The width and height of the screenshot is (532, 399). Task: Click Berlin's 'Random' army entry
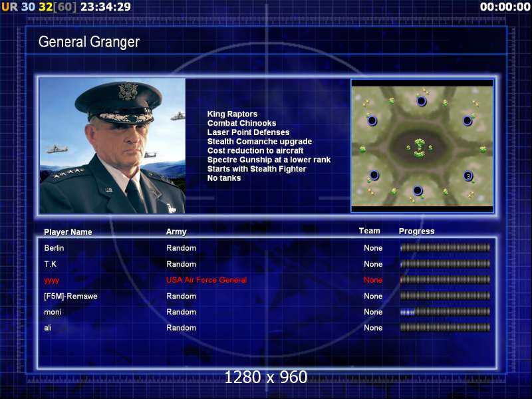[x=181, y=248]
